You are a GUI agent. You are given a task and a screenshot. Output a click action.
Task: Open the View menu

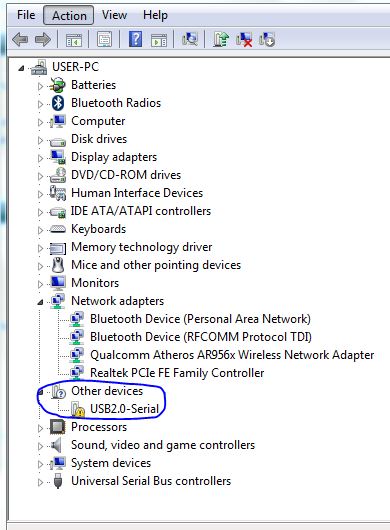(114, 15)
